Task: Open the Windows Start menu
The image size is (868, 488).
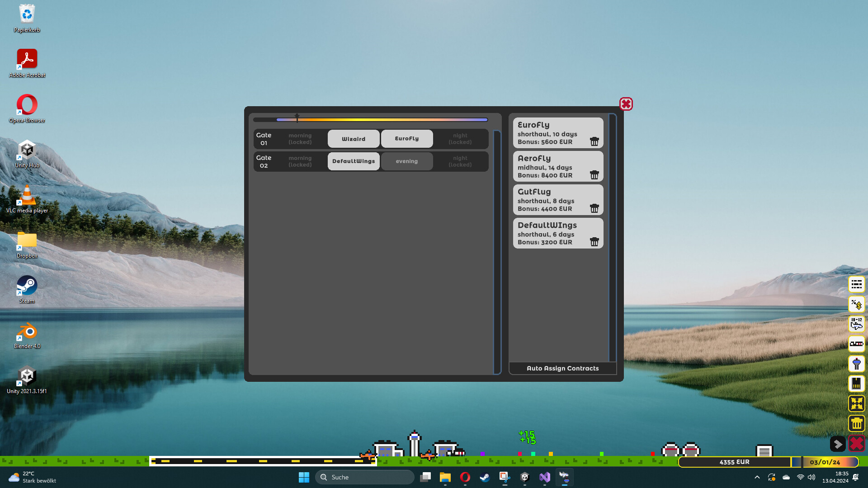Action: coord(304,477)
